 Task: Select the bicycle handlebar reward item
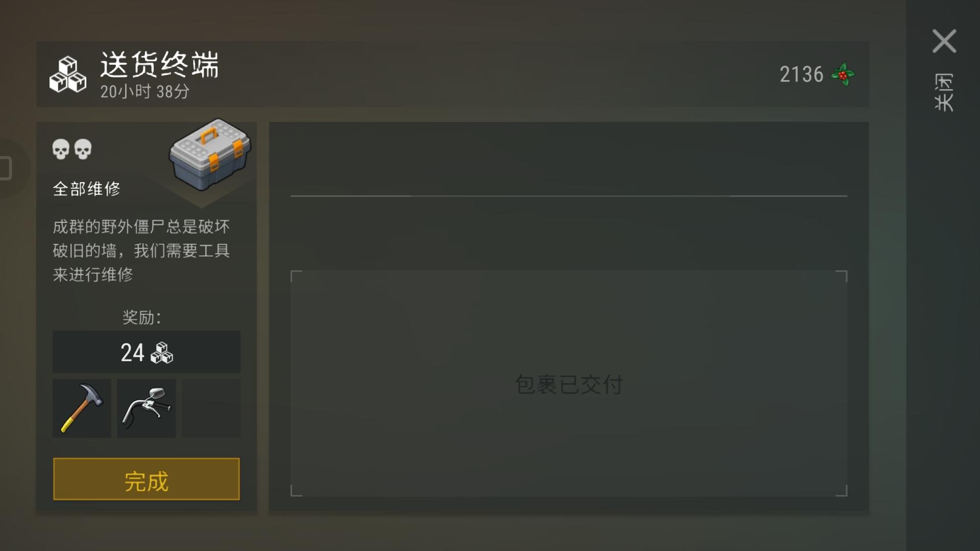(x=146, y=408)
